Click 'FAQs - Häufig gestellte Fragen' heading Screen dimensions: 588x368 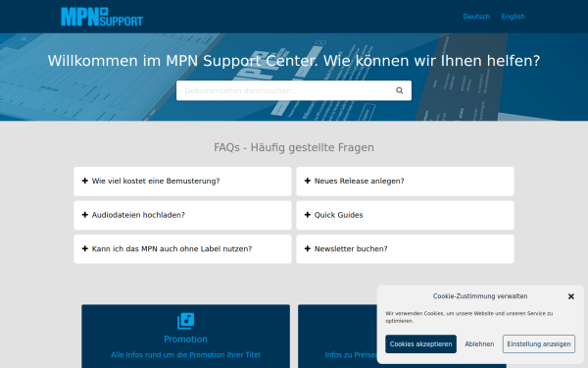point(294,147)
